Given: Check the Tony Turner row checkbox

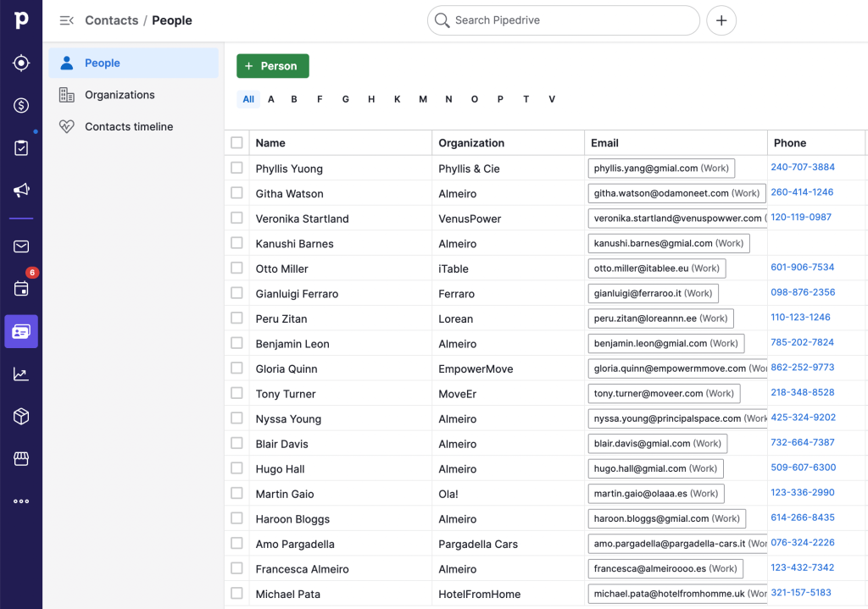Looking at the screenshot, I should 236,393.
